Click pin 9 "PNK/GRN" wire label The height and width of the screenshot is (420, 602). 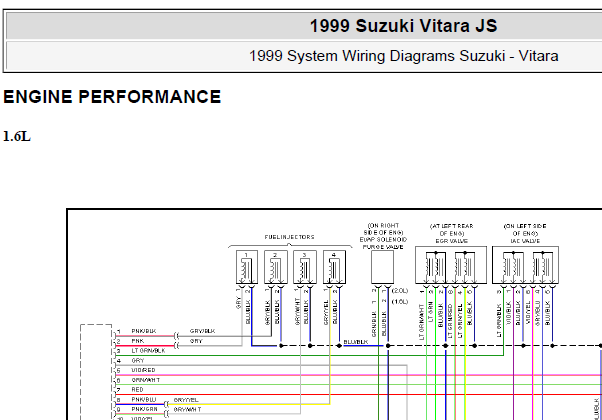(x=144, y=410)
